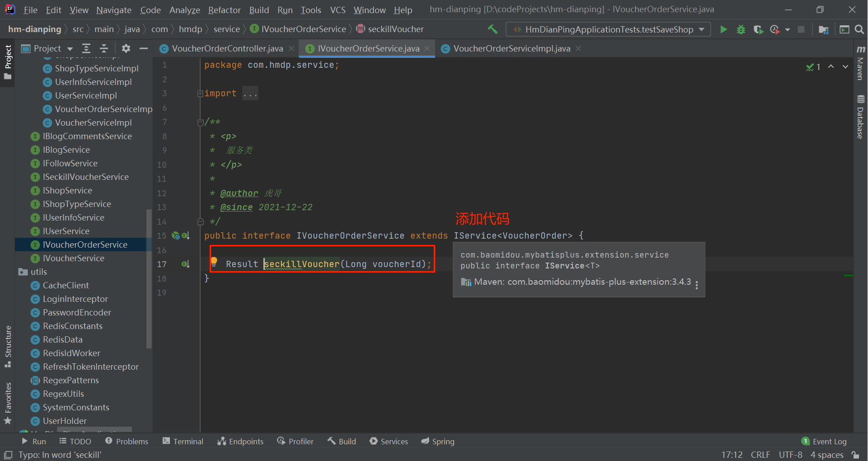Open the Analyze menu
868x461 pixels.
click(x=185, y=10)
